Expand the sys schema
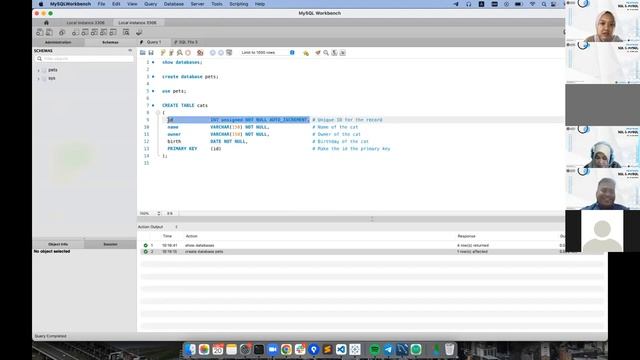This screenshot has width=640, height=360. pos(39,78)
